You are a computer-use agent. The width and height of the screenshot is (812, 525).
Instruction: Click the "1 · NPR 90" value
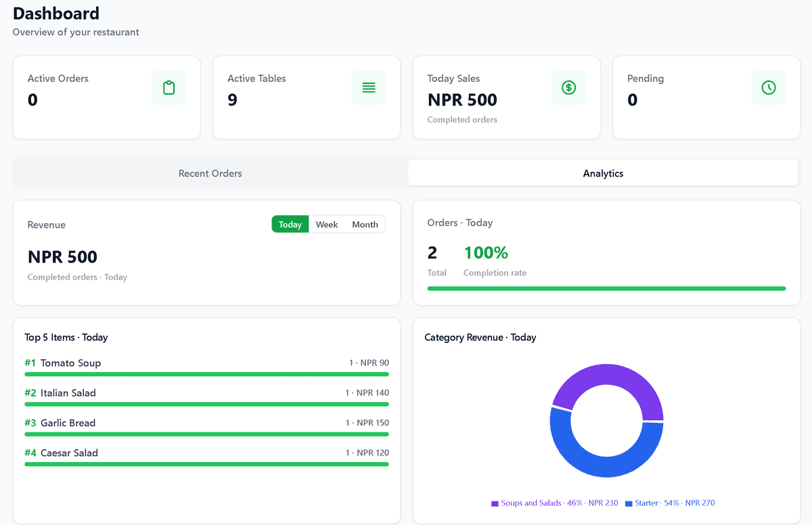pyautogui.click(x=369, y=363)
